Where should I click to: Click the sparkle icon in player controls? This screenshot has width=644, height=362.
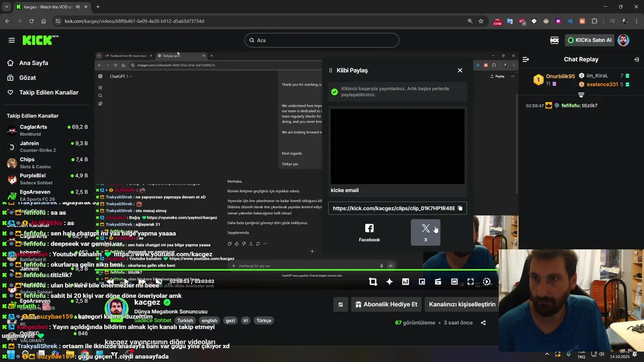click(x=389, y=282)
